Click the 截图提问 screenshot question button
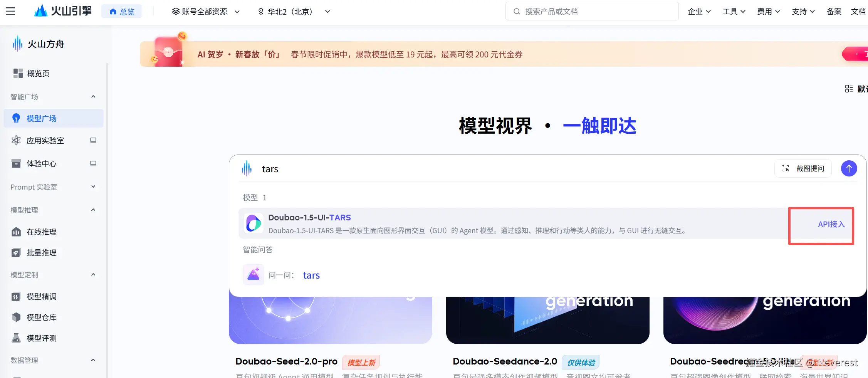This screenshot has width=868, height=378. click(803, 168)
